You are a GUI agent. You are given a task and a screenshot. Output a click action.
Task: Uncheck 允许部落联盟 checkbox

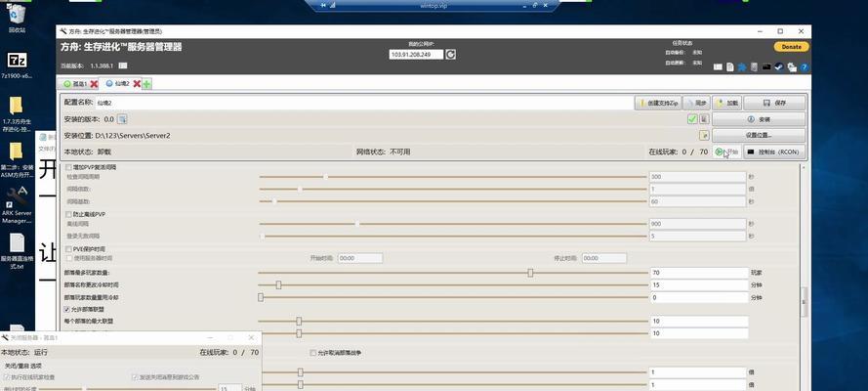click(67, 309)
